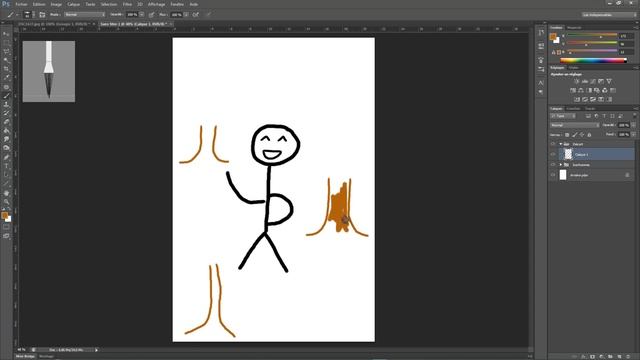Viewport: 640px width, 360px height.
Task: Select the Smudge/Blur tool
Action: [6, 139]
